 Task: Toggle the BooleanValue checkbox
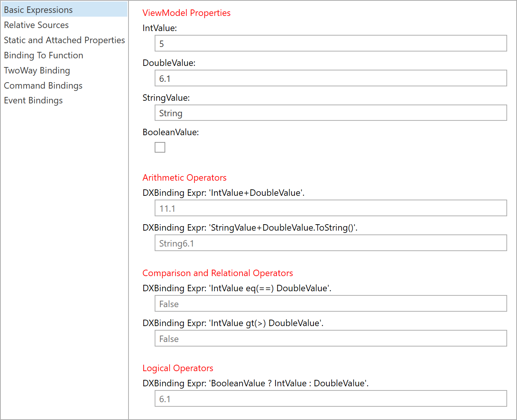(x=160, y=147)
